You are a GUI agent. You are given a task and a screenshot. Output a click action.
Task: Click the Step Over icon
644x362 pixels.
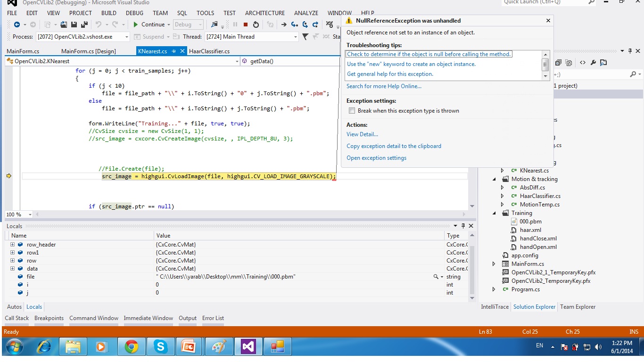[x=305, y=25]
